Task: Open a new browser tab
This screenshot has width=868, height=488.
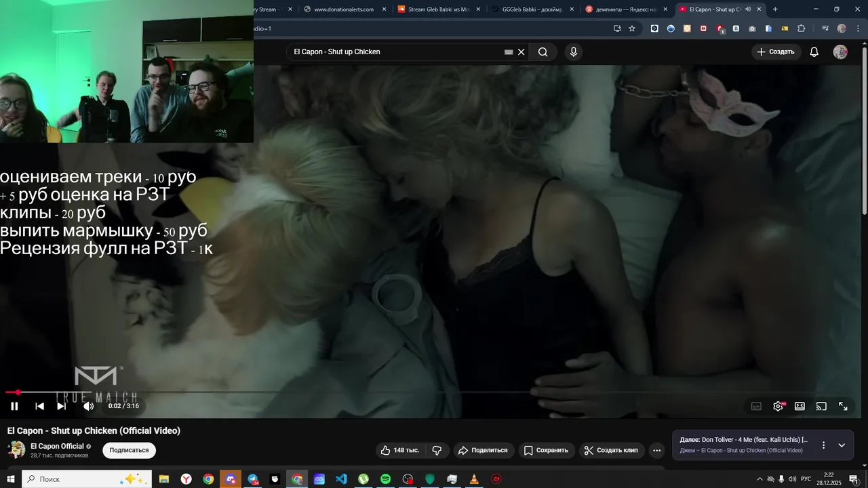Action: click(x=775, y=9)
